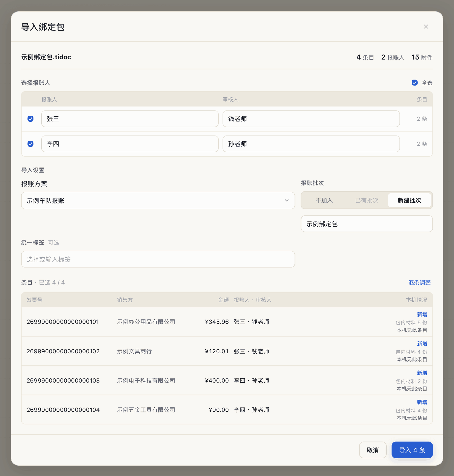
Task: Close the 导入绑定包 dialog
Action: [426, 27]
